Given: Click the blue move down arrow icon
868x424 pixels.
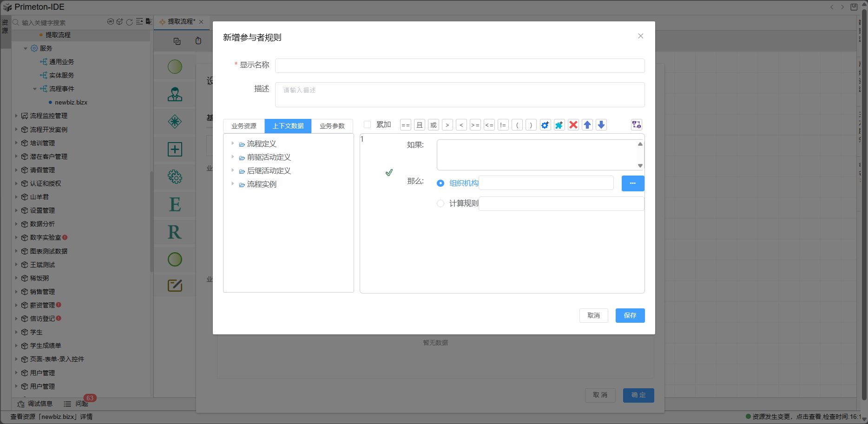Looking at the screenshot, I should coord(601,125).
